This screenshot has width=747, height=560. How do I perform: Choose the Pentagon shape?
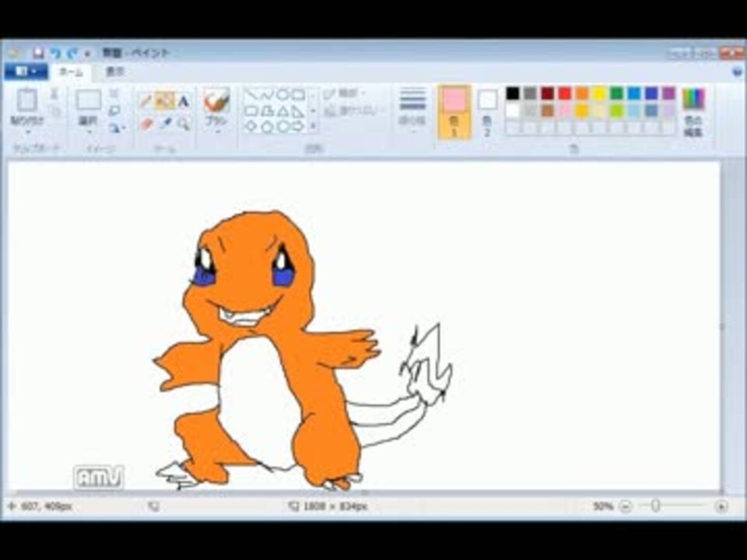coord(267,127)
